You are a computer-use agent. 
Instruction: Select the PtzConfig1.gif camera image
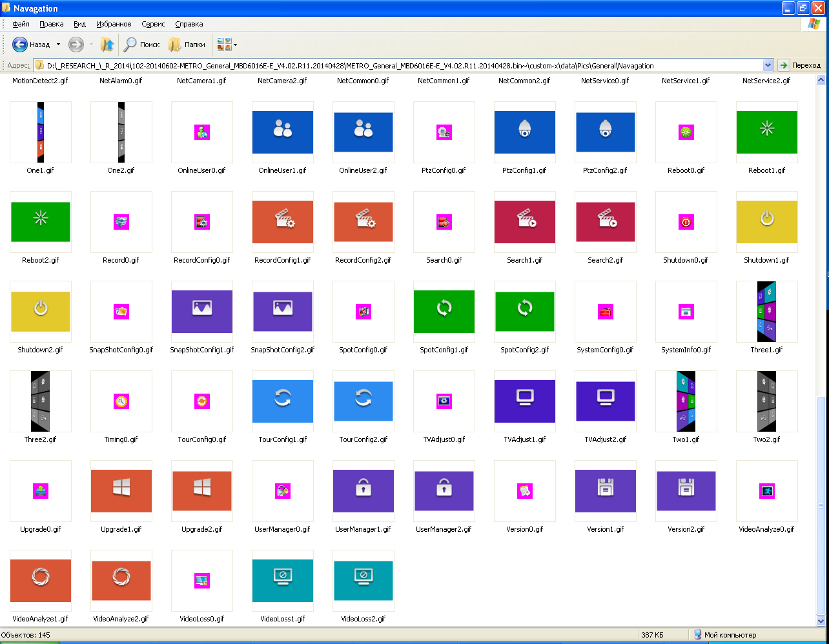coord(524,132)
